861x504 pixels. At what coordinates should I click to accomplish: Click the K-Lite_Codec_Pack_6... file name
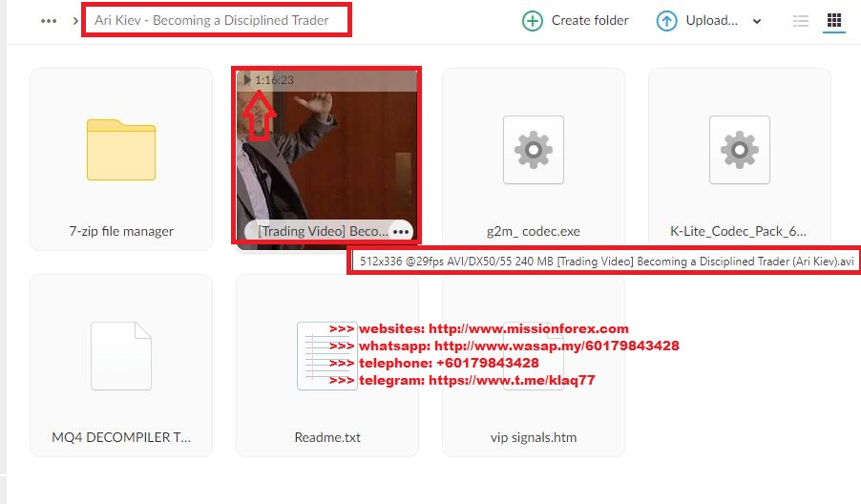coord(739,231)
